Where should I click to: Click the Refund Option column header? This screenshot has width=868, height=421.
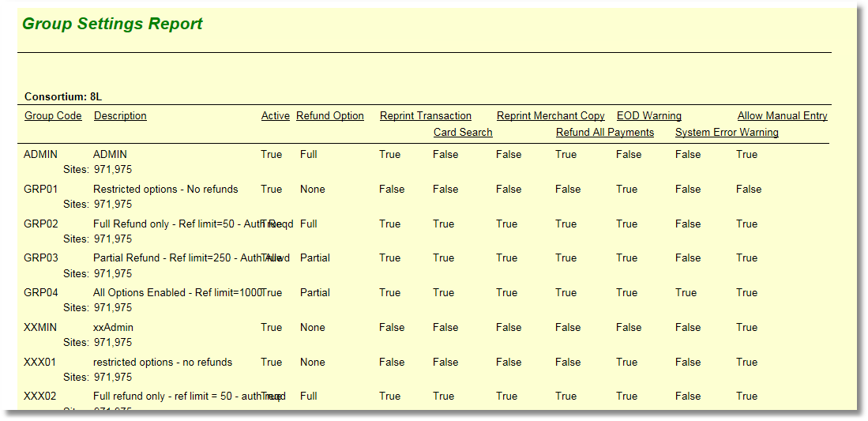tap(329, 116)
